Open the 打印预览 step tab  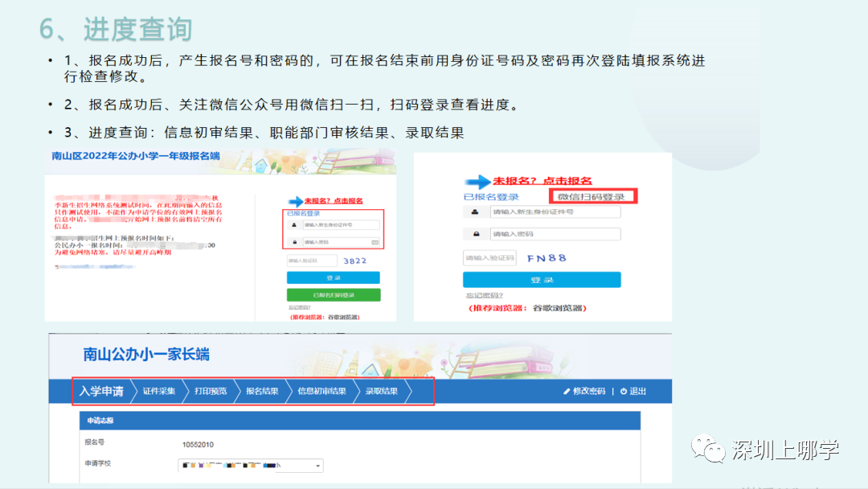[211, 391]
